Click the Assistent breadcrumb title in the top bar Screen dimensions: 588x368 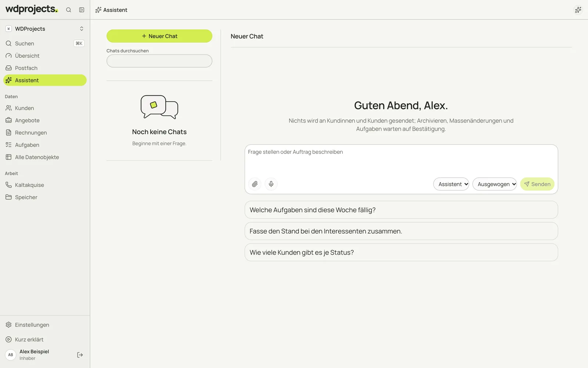click(115, 10)
